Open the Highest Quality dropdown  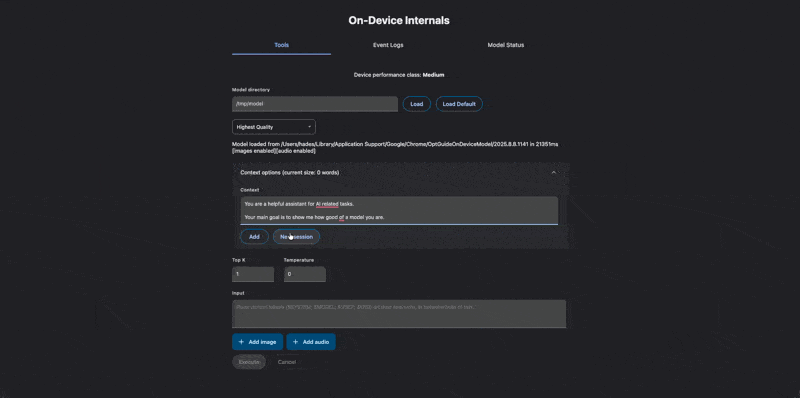(273, 127)
